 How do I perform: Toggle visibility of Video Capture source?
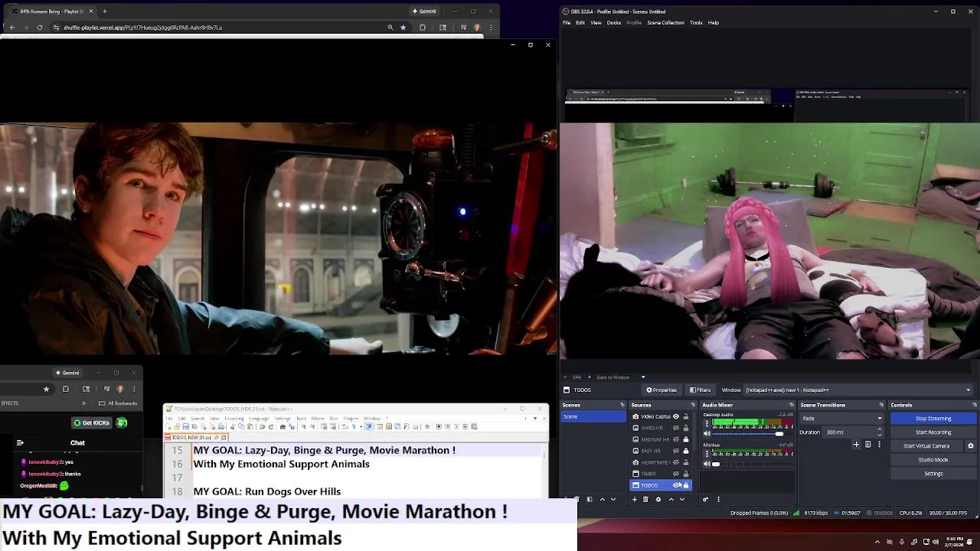(676, 416)
